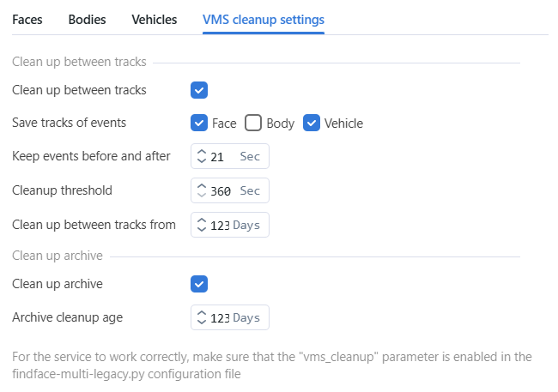The height and width of the screenshot is (392, 558).
Task: Open the Bodies tab
Action: [x=87, y=19]
